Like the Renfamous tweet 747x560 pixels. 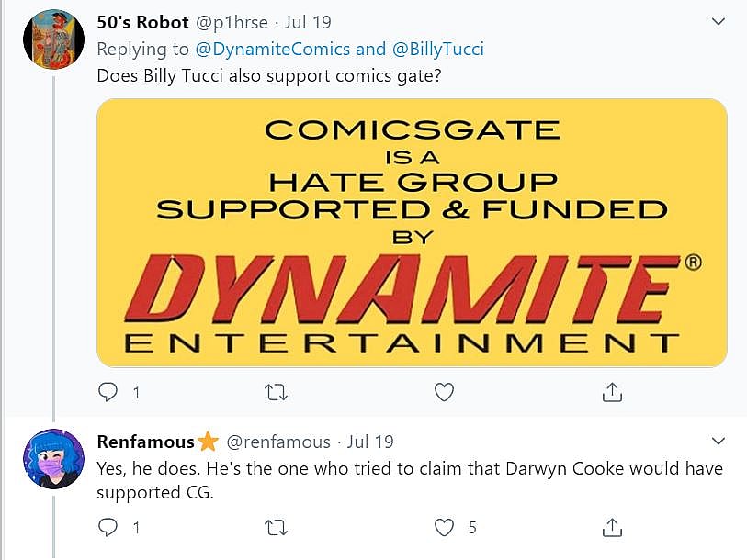tap(444, 527)
